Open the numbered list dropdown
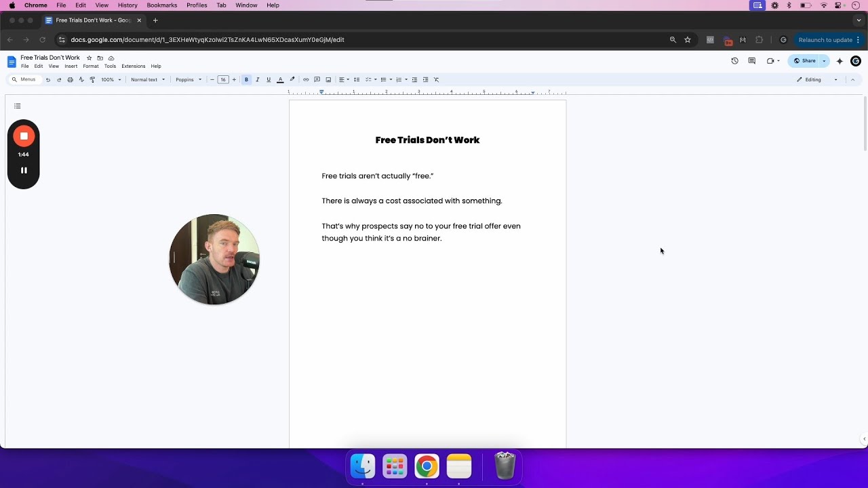The image size is (868, 488). [401, 80]
